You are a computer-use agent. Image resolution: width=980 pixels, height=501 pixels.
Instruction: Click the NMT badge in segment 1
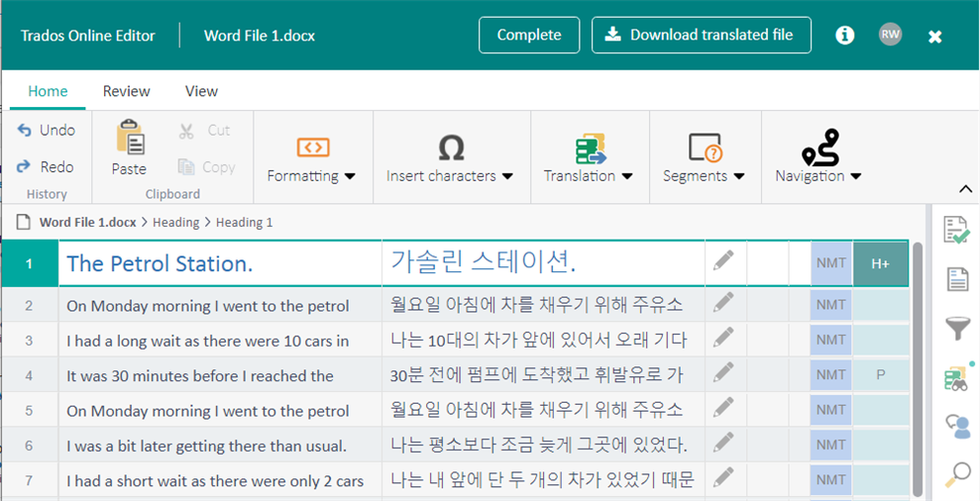click(x=830, y=263)
